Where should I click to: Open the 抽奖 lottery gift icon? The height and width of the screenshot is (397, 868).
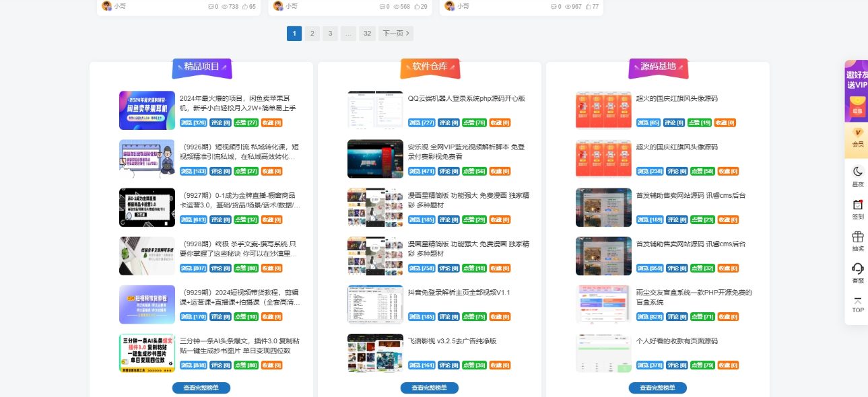coord(857,241)
